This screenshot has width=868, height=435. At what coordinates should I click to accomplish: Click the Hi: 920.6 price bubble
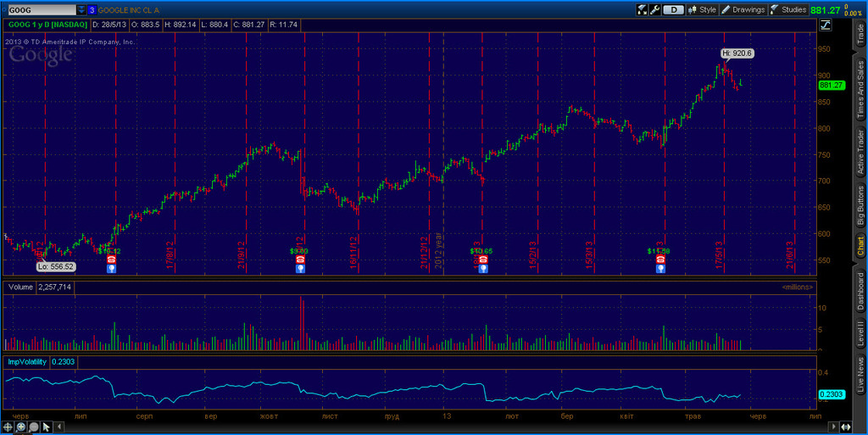(x=737, y=53)
